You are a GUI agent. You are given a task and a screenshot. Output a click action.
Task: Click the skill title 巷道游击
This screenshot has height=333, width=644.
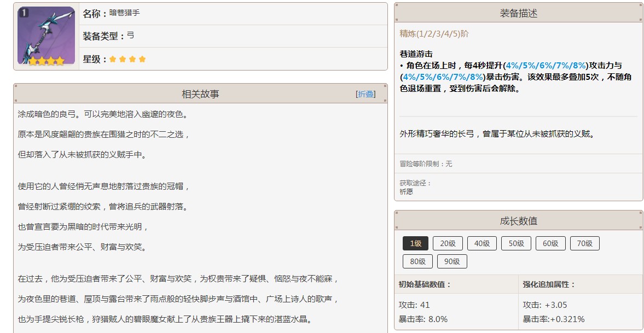(416, 54)
